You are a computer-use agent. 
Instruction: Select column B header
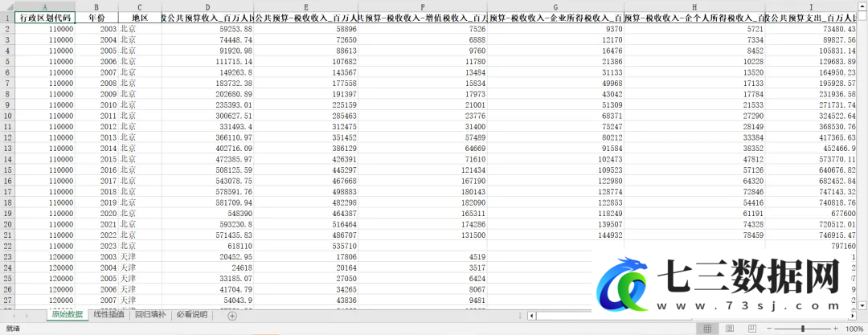(x=97, y=6)
